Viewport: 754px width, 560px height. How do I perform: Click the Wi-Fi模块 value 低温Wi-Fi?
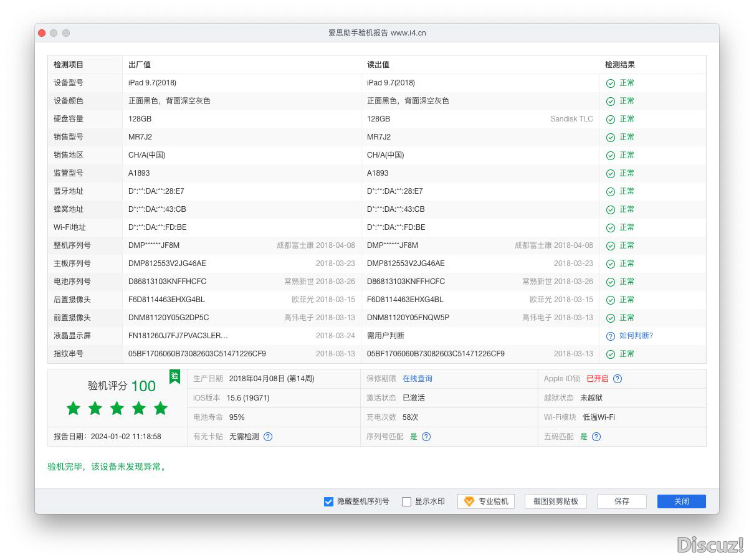[599, 417]
